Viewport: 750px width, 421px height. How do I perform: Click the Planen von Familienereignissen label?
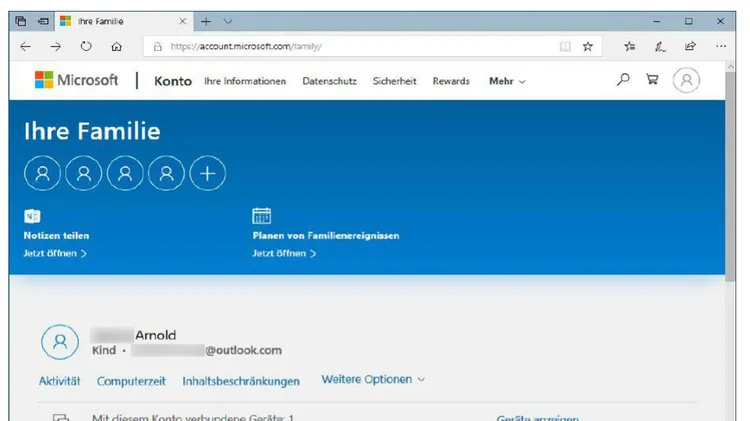326,235
